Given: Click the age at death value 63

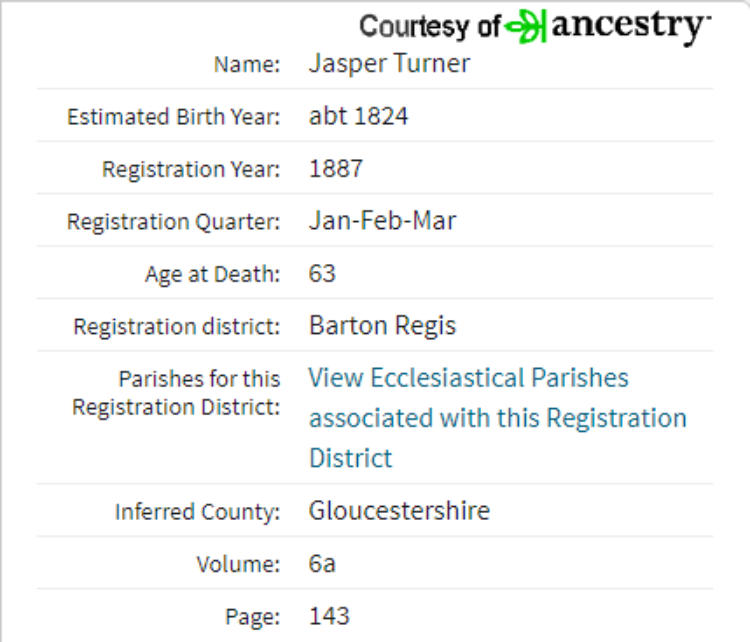Looking at the screenshot, I should [322, 274].
